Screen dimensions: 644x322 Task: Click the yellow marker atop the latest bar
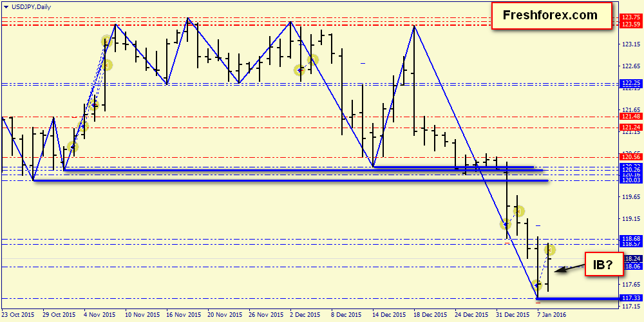[x=550, y=249]
